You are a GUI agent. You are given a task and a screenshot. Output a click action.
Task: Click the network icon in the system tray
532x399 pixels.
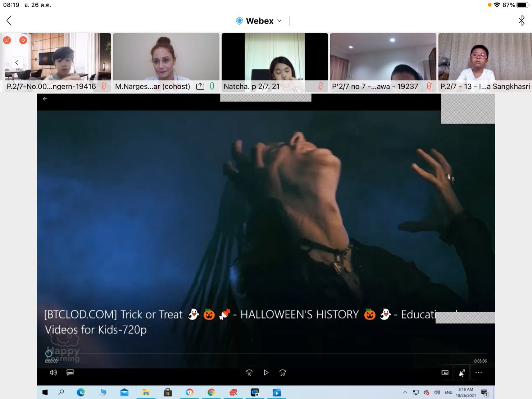click(x=416, y=392)
